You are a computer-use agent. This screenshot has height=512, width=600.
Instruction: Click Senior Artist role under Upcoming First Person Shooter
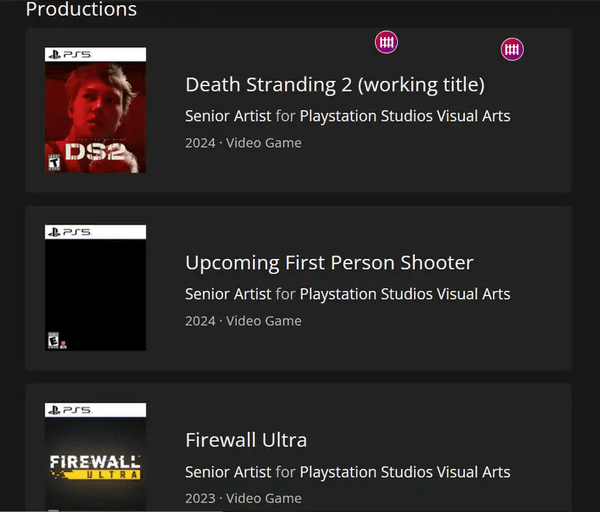(228, 294)
